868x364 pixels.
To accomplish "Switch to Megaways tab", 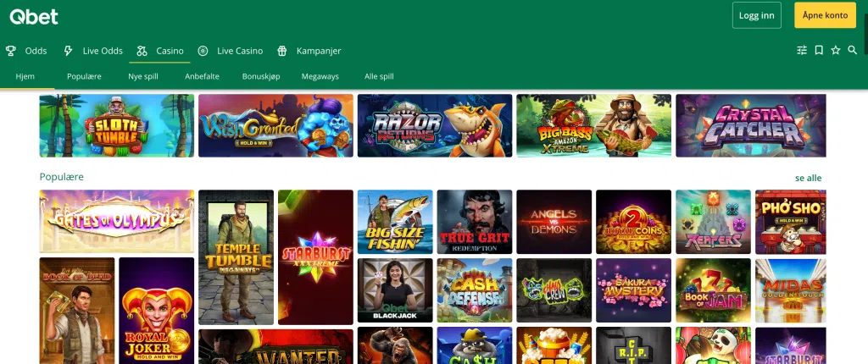I will (x=320, y=76).
